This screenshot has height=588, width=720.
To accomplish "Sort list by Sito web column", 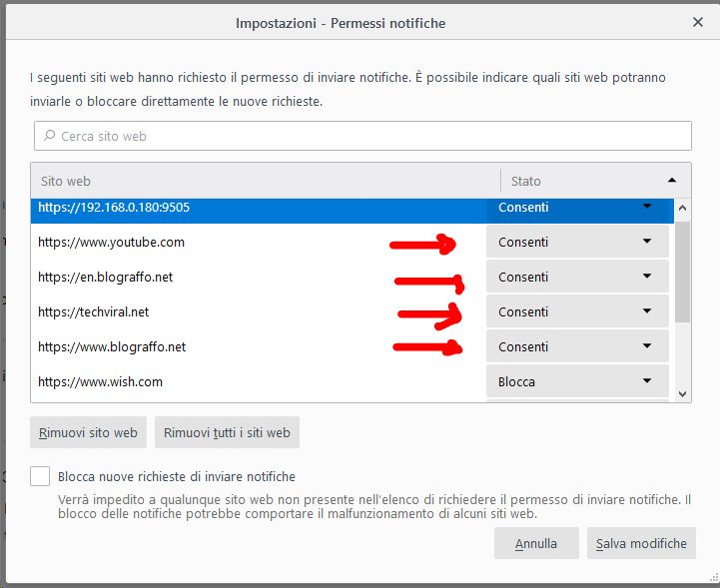I will (266, 181).
